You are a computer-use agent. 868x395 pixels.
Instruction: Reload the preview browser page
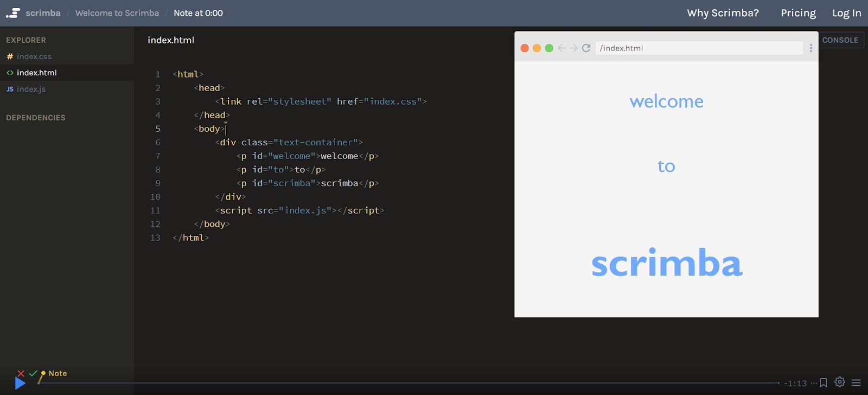coord(586,48)
